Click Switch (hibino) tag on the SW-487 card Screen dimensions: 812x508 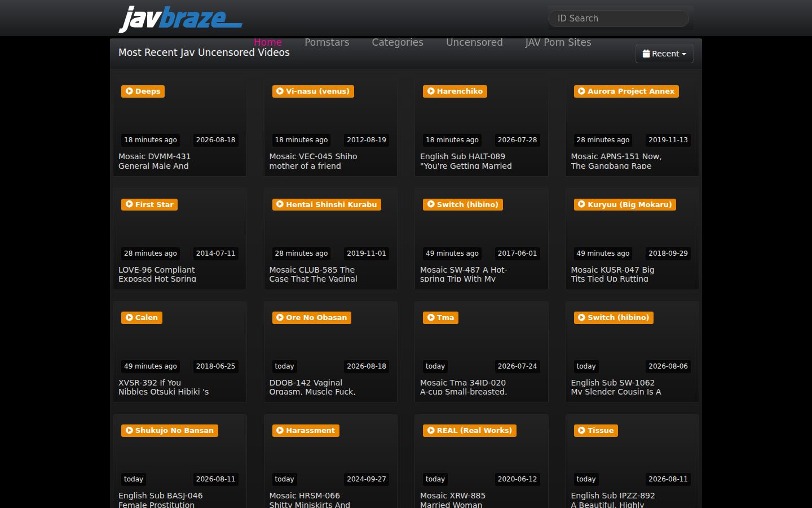[463, 205]
